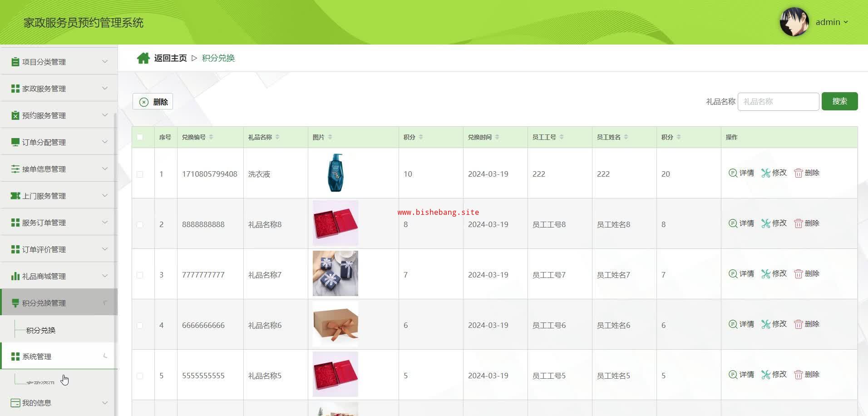868x416 pixels.
Task: Click the trash icon in 礼品名称5 row
Action: pyautogui.click(x=798, y=375)
